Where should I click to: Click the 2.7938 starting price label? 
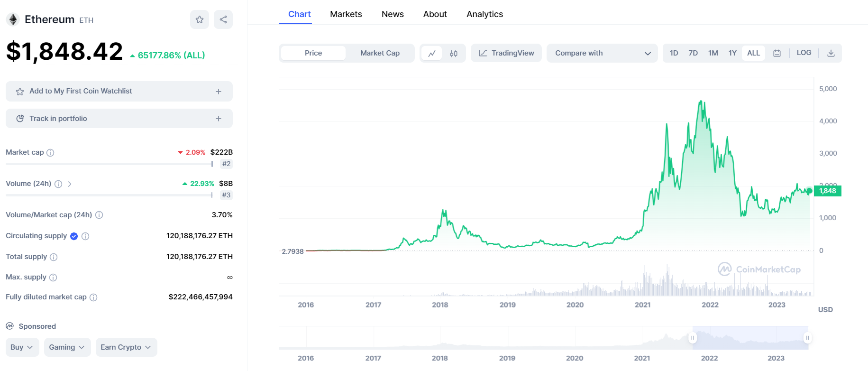click(292, 251)
